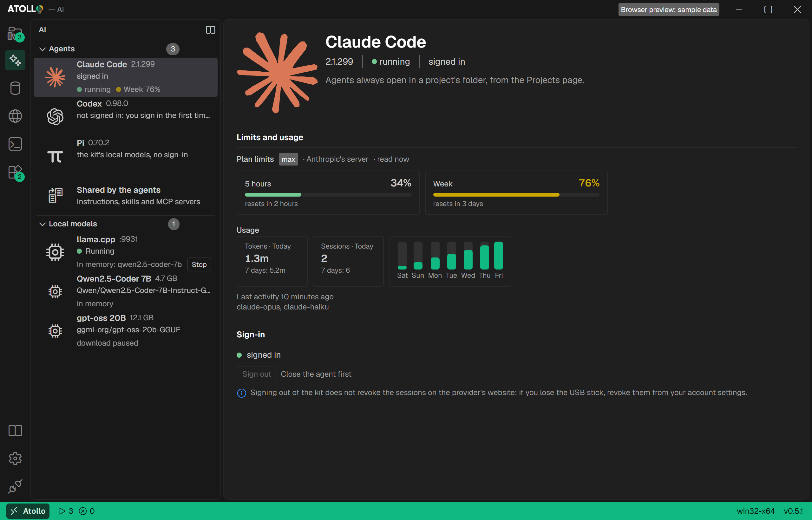Open the book docs icon in sidebar
812x520 pixels.
tap(15, 431)
